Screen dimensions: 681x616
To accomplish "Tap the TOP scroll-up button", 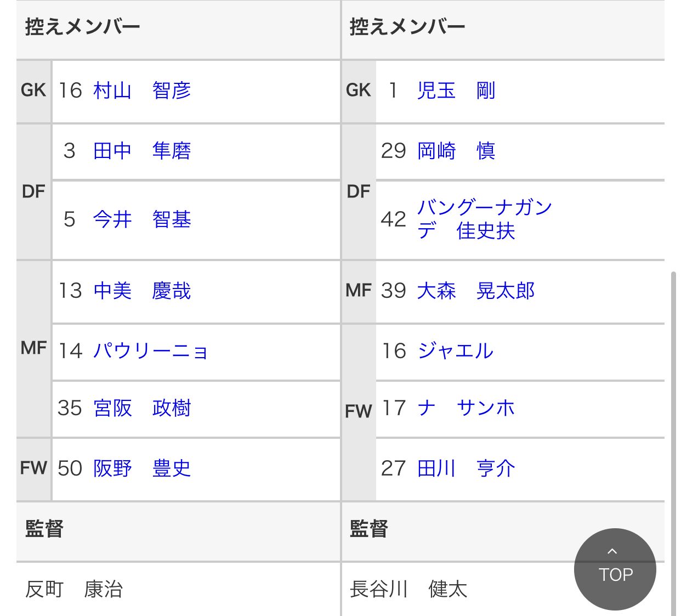I will point(615,569).
